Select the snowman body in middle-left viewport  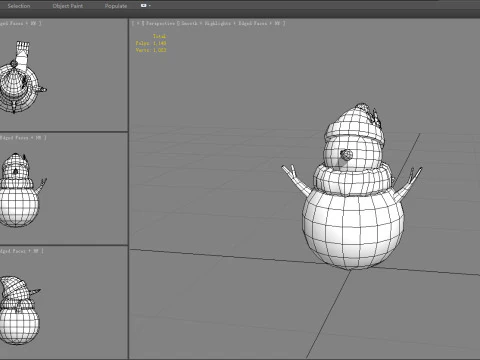[19, 208]
